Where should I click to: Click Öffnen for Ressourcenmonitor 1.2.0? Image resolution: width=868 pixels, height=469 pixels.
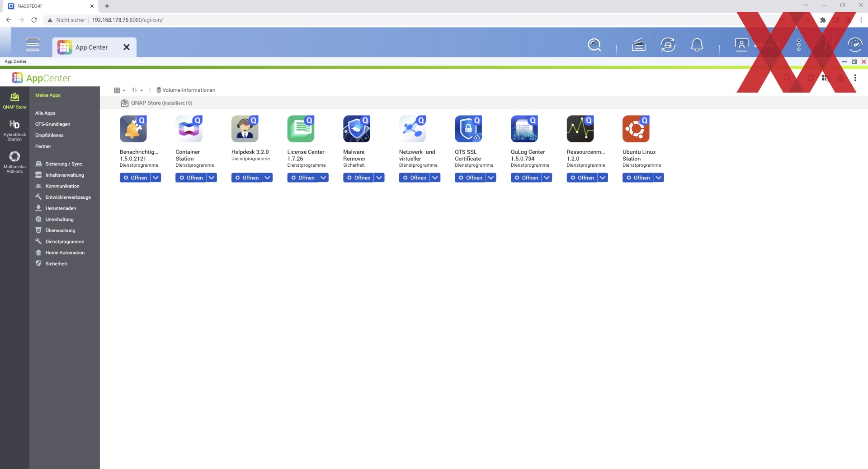tap(582, 178)
